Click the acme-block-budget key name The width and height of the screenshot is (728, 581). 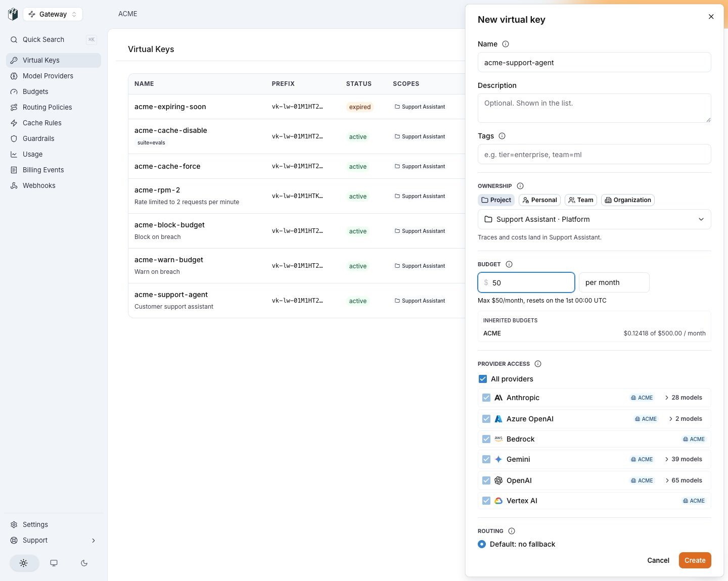(169, 225)
